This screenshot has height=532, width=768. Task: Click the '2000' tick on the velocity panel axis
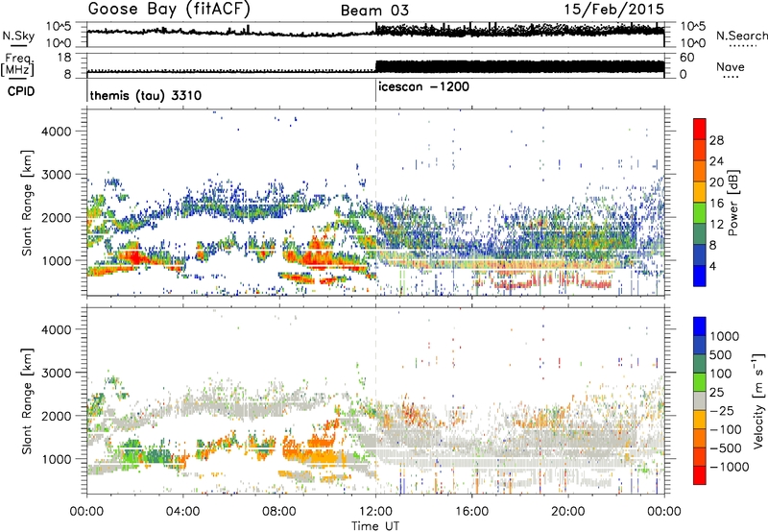(x=57, y=416)
